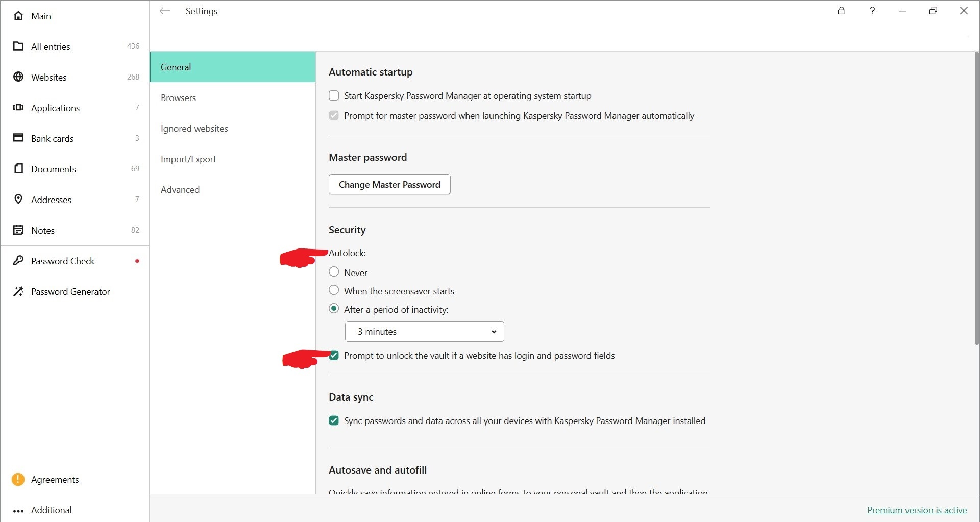The width and height of the screenshot is (980, 522).
Task: Click the Websites globe icon
Action: [x=18, y=77]
